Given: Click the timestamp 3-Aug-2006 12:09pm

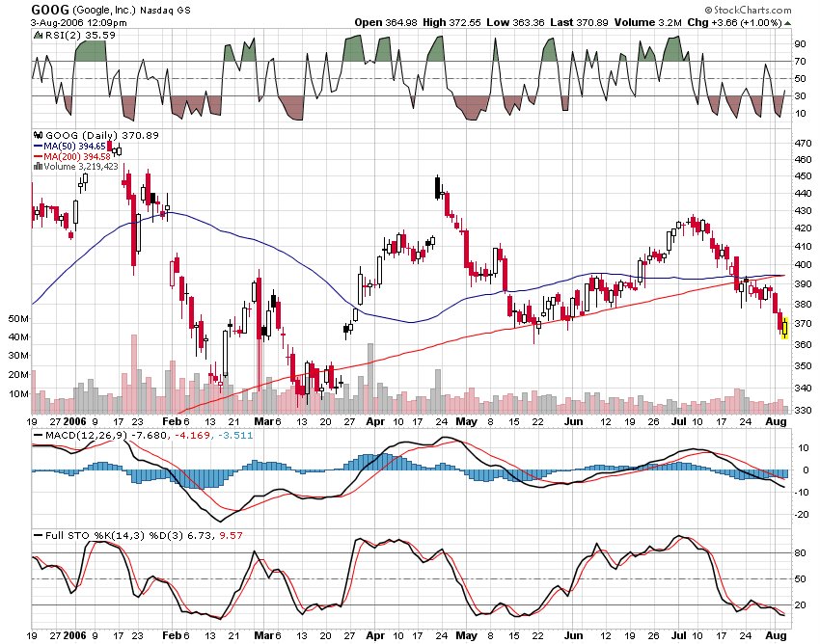Looking at the screenshot, I should (x=78, y=22).
